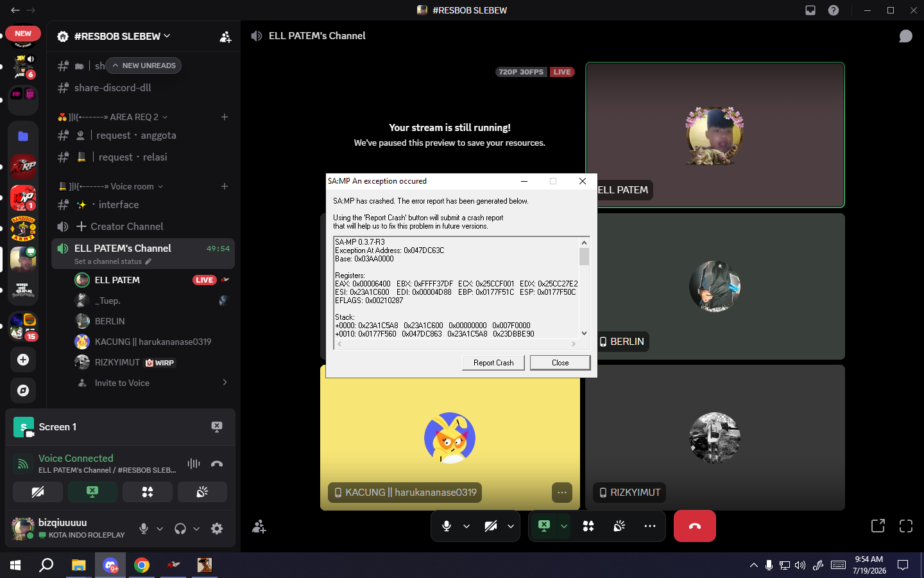Viewport: 924px width, 578px height.
Task: Add channel to Voice room category
Action: [x=225, y=186]
